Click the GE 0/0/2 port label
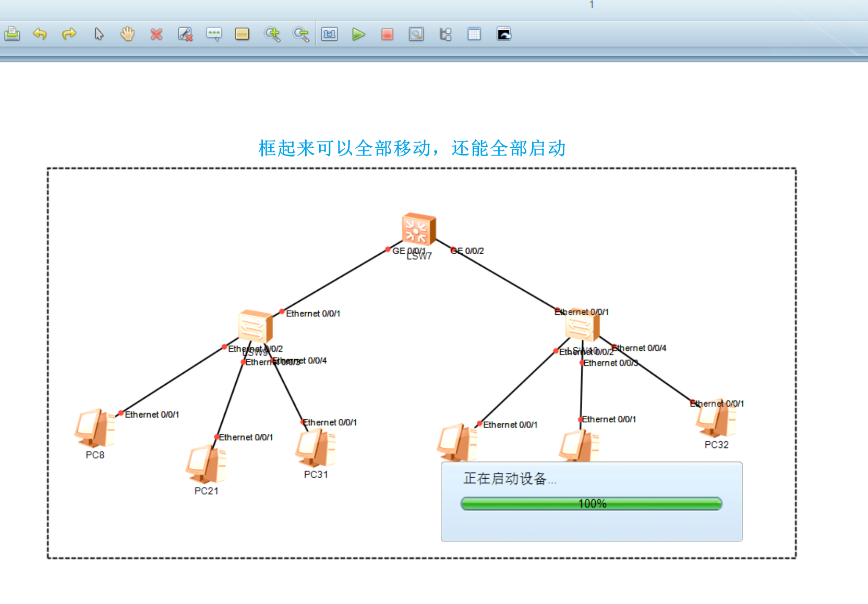 (x=467, y=251)
